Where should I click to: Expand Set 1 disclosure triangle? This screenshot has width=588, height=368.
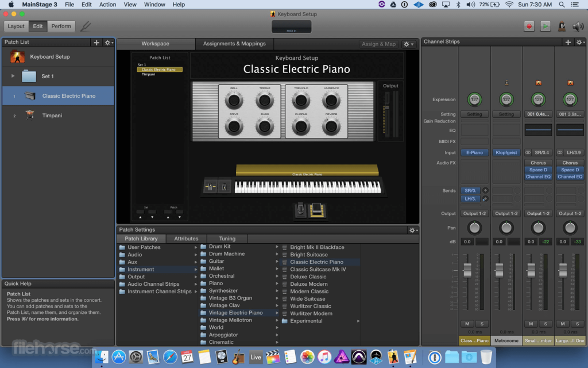click(x=13, y=76)
